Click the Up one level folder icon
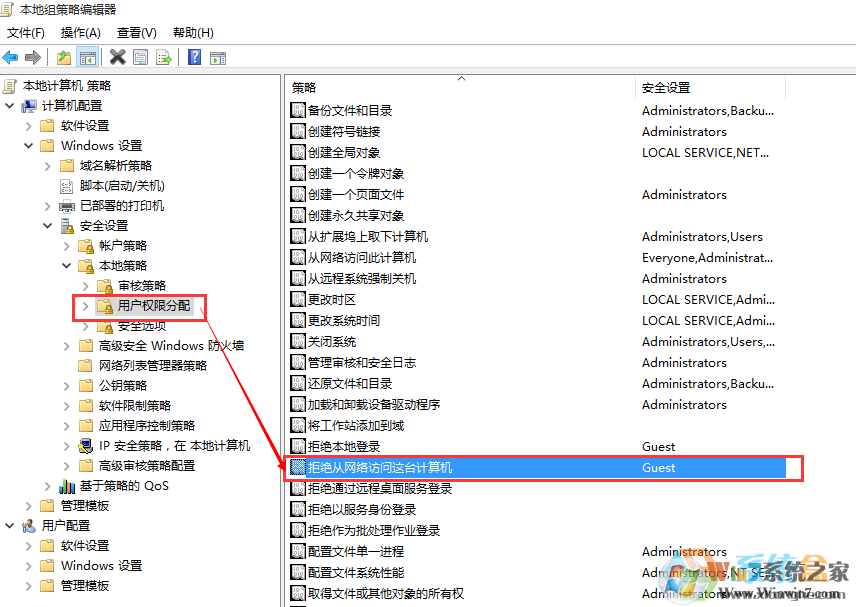 (64, 57)
